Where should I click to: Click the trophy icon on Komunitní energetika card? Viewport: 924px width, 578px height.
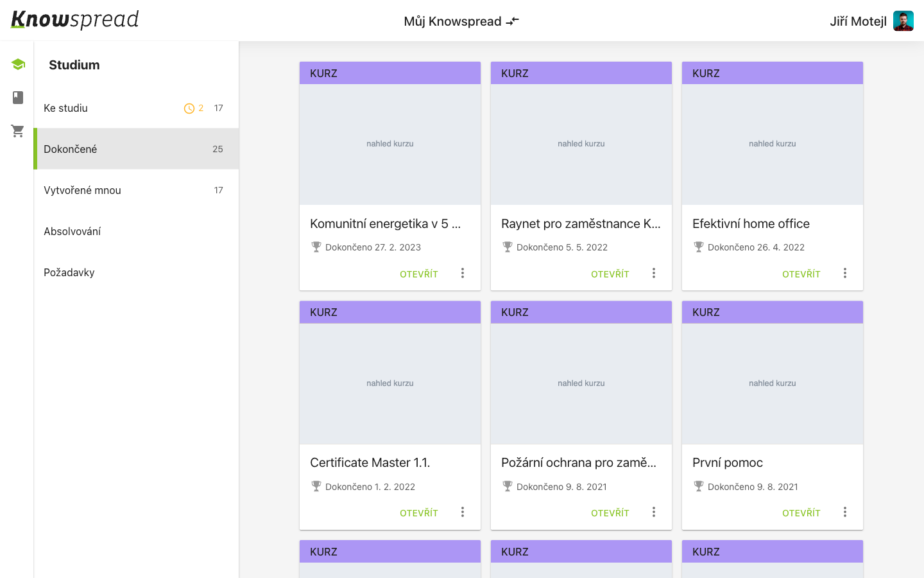(316, 247)
